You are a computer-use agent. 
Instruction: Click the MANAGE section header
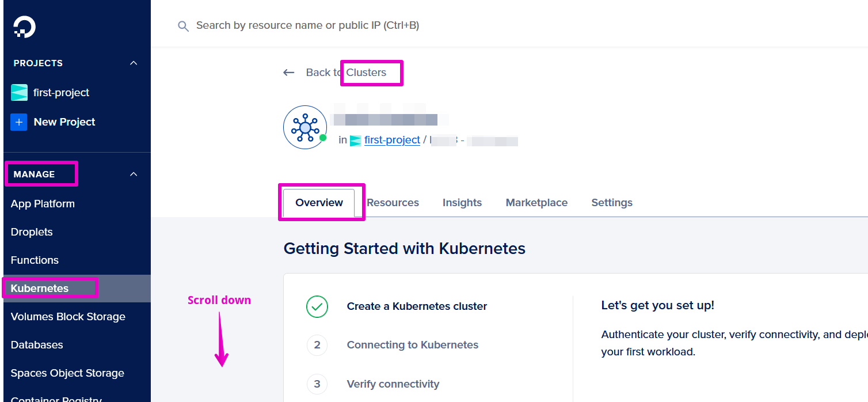click(34, 174)
